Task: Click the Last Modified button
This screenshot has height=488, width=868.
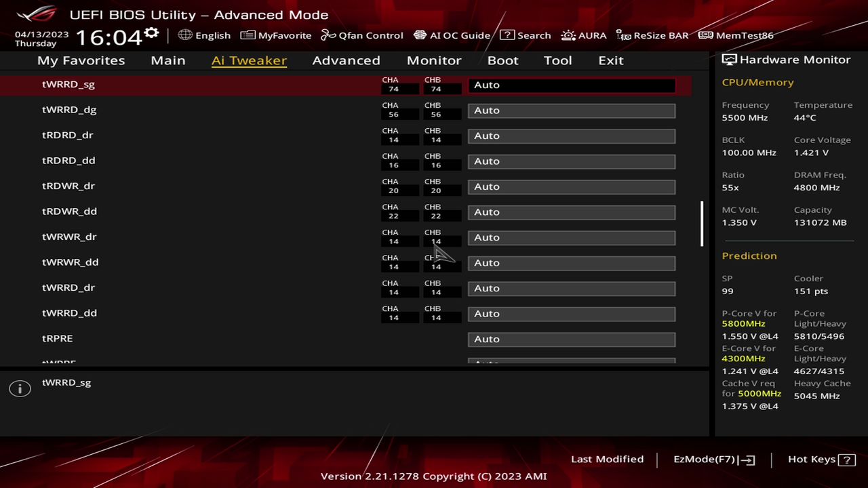Action: (607, 460)
